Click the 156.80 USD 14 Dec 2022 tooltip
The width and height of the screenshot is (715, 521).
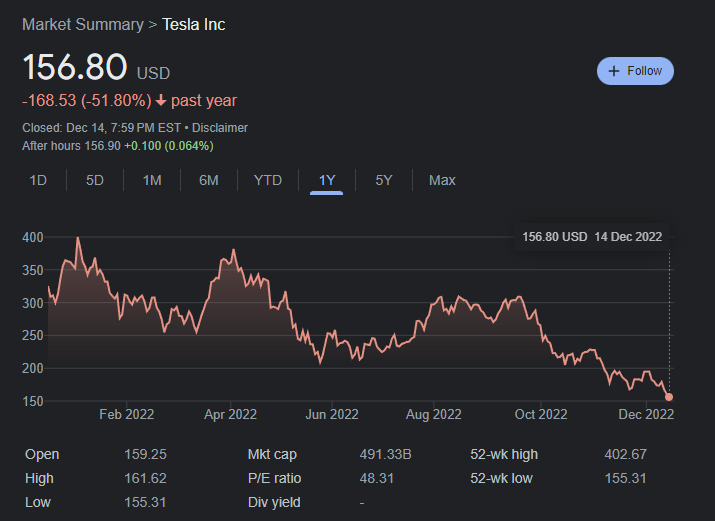(x=592, y=237)
